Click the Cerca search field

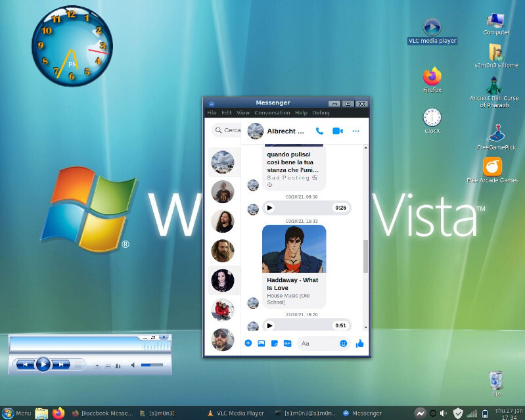[x=227, y=130]
